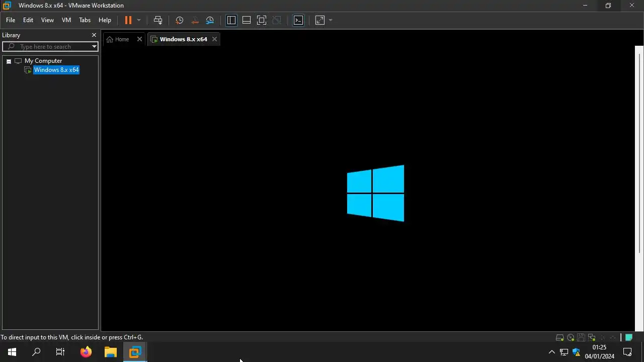
Task: Click the teal message log icon
Action: 629,337
